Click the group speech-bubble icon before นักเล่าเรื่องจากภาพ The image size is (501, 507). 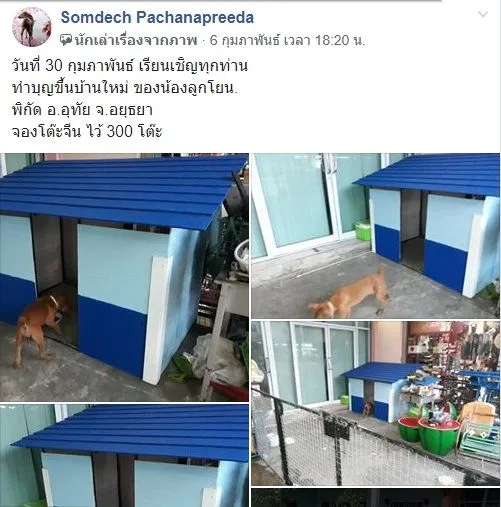tap(66, 40)
